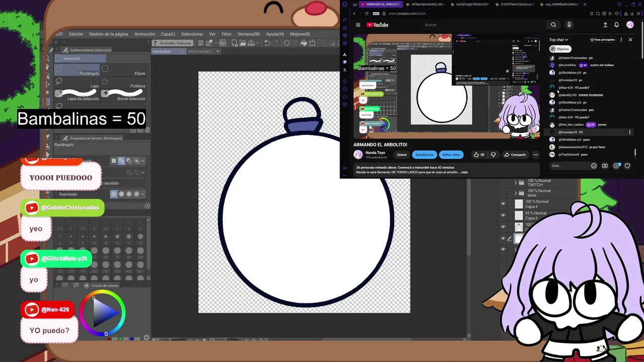The width and height of the screenshot is (644, 362).
Task: Click the Redo arrow icon
Action: [276, 43]
